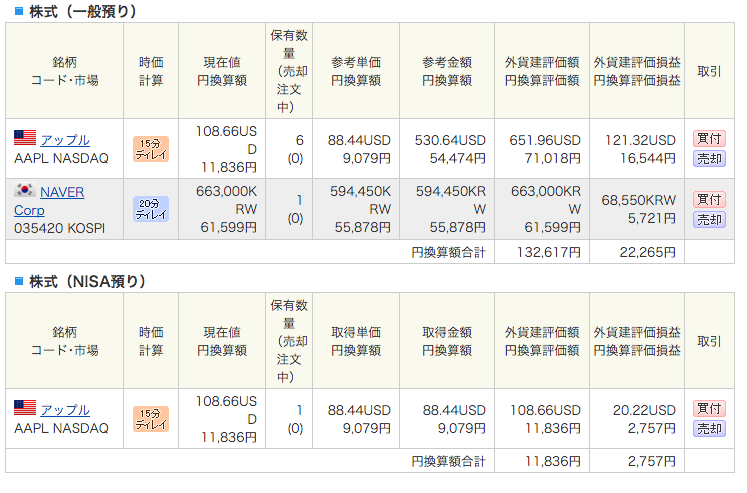Click 売却 button for NISA Apple
Screen dimensions: 747x493
pyautogui.click(x=709, y=429)
